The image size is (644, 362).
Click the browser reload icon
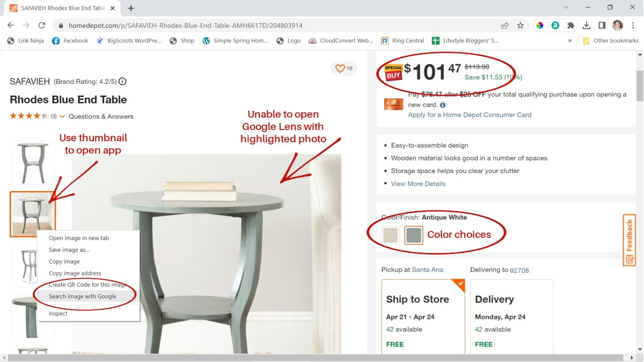coord(42,25)
